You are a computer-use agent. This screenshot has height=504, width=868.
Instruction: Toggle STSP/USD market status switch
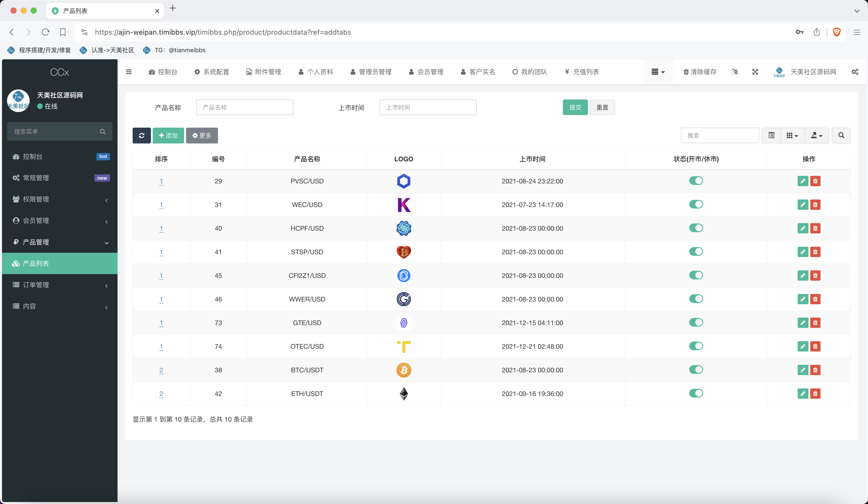tap(696, 251)
